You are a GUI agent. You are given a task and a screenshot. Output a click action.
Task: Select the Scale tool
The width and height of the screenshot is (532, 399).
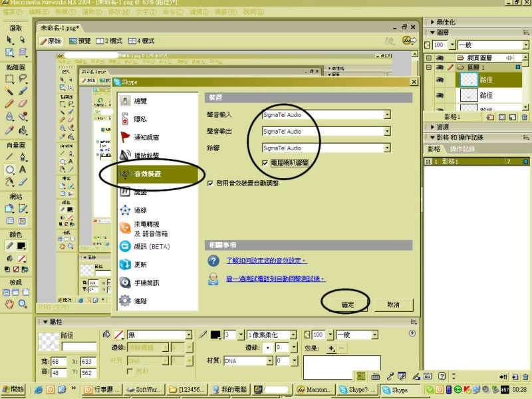[x=9, y=53]
